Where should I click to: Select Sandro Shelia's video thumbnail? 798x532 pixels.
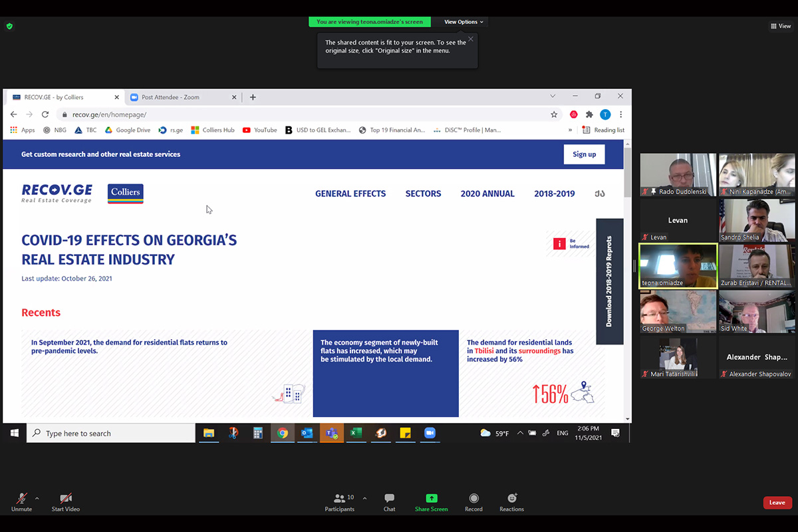(757, 220)
